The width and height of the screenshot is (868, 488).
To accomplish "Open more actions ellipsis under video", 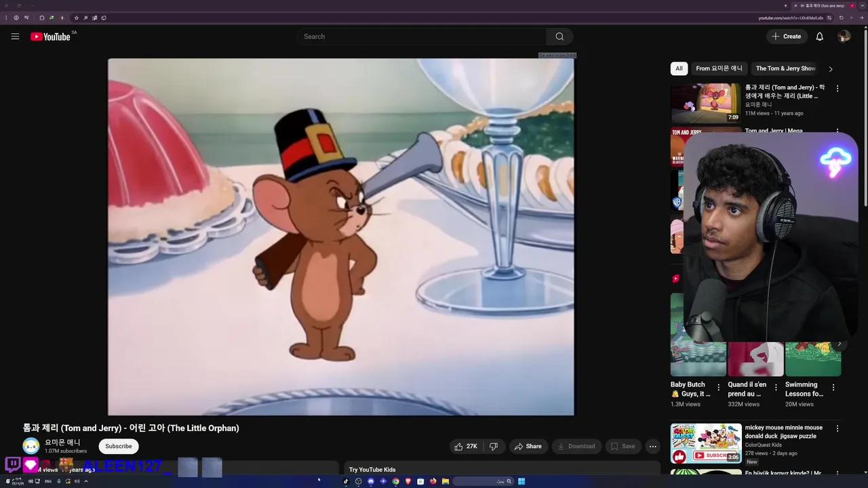I will tap(652, 446).
